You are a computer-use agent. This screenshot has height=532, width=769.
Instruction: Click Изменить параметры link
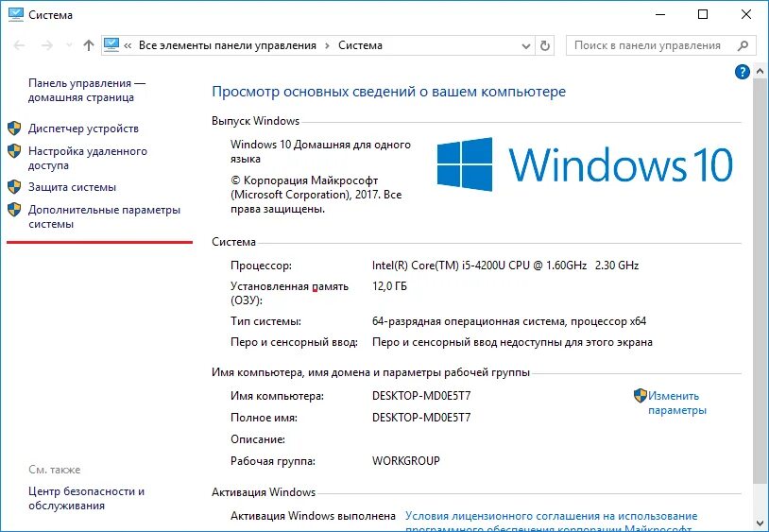677,403
